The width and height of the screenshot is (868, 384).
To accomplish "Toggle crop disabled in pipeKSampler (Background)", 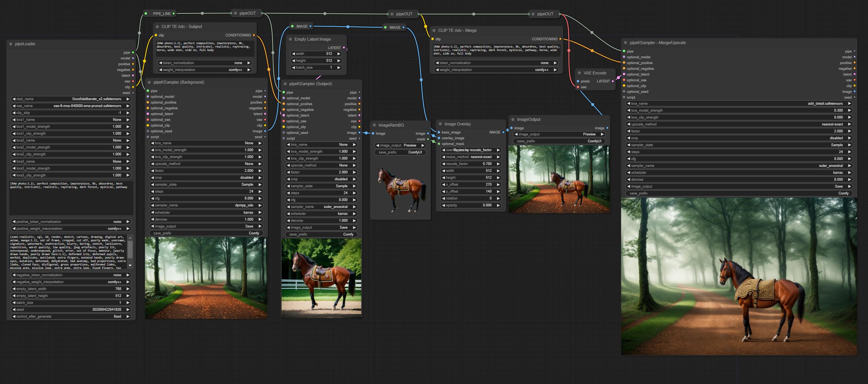I will pos(206,178).
